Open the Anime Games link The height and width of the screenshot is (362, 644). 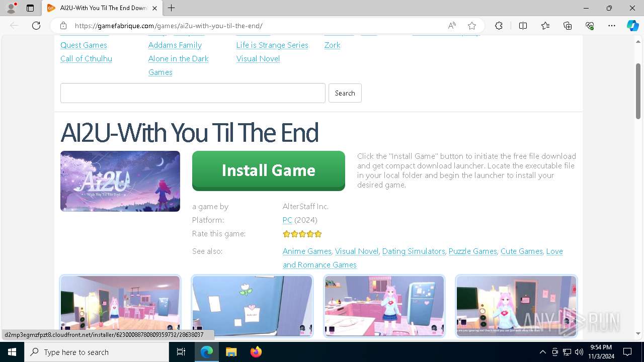(307, 251)
